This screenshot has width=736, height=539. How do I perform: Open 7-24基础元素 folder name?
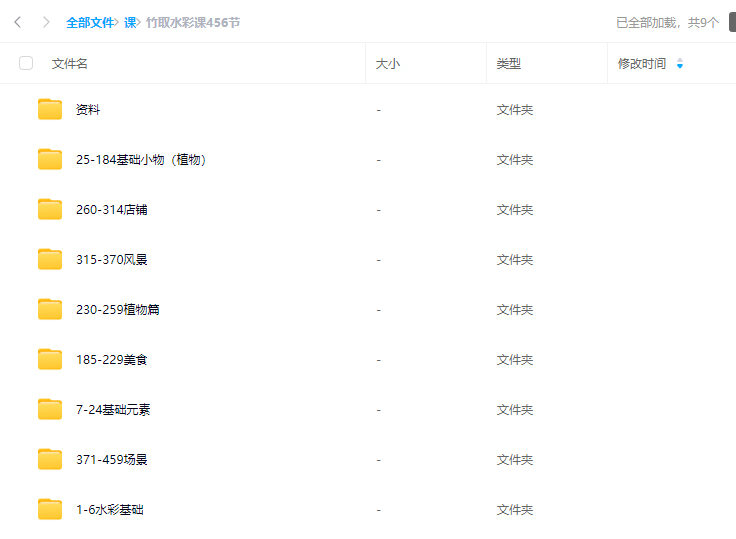tap(113, 409)
